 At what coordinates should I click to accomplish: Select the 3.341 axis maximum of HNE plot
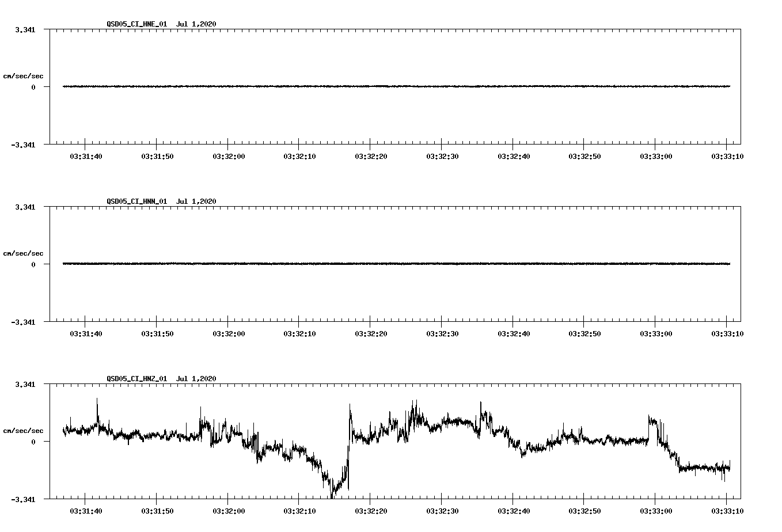pyautogui.click(x=25, y=30)
